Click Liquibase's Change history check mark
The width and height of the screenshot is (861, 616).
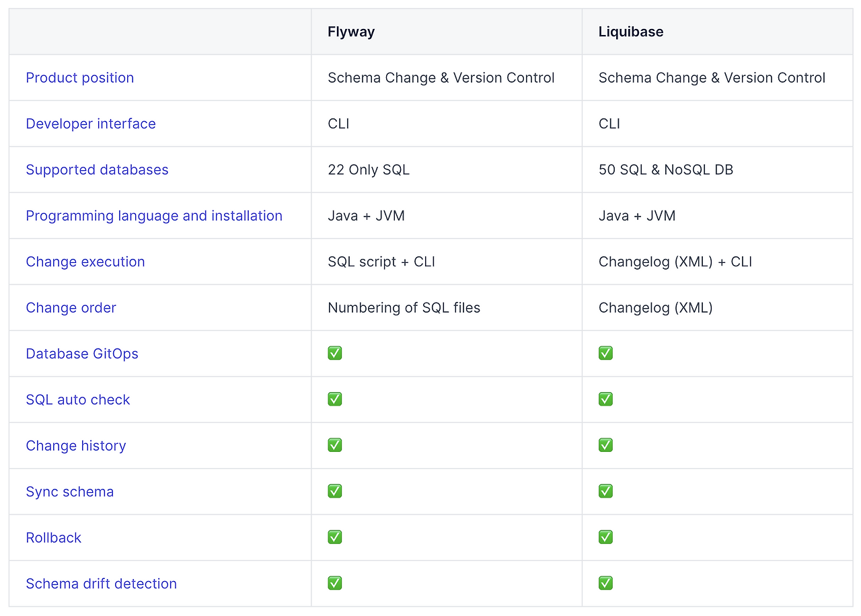(605, 445)
